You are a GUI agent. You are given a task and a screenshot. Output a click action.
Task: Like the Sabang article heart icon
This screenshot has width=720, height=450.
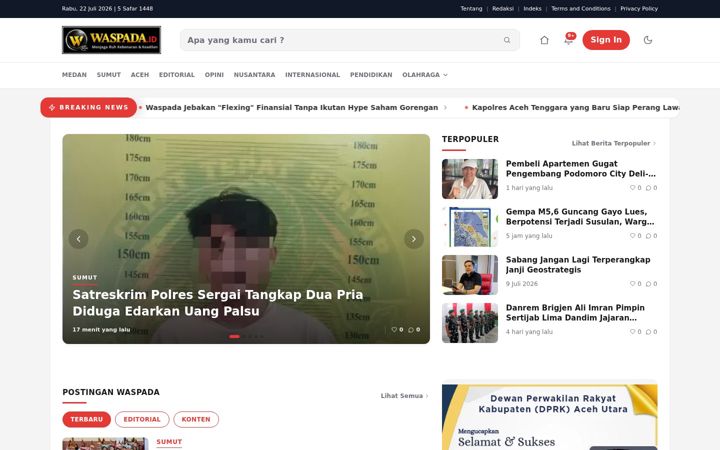point(632,284)
